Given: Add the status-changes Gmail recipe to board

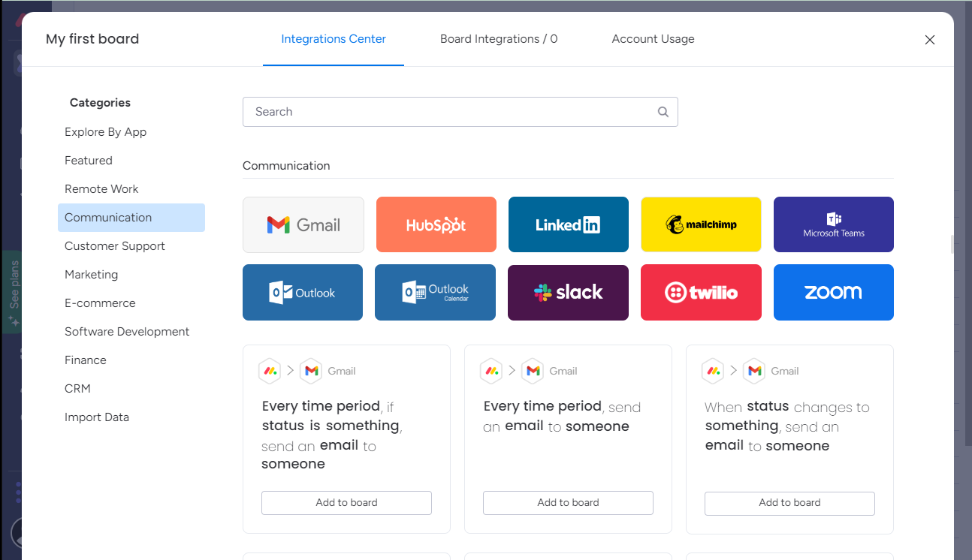Looking at the screenshot, I should pos(789,503).
